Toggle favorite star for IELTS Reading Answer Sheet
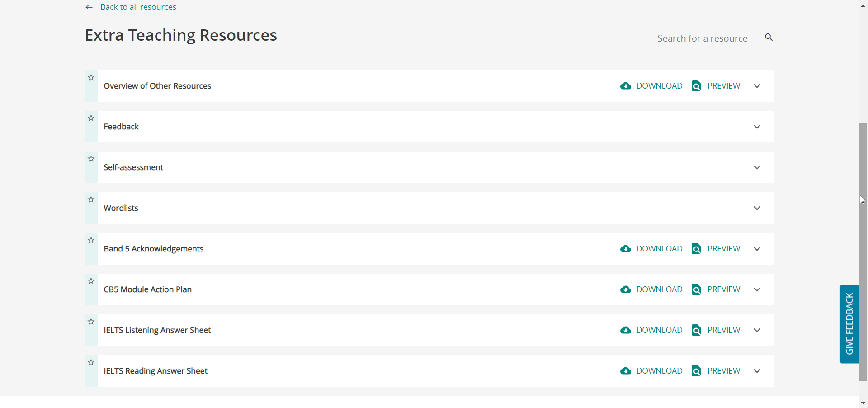 tap(91, 362)
